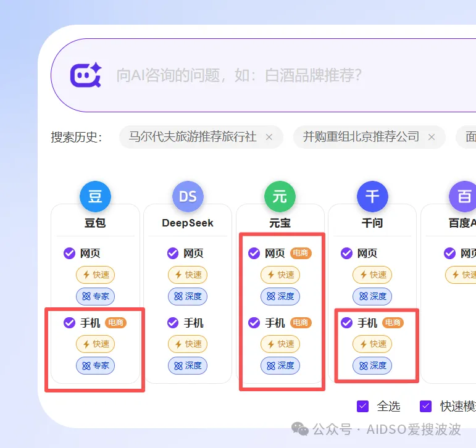The height and width of the screenshot is (448, 476).
Task: Remove 并购重组北京推荐公司 from search history
Action: point(432,137)
